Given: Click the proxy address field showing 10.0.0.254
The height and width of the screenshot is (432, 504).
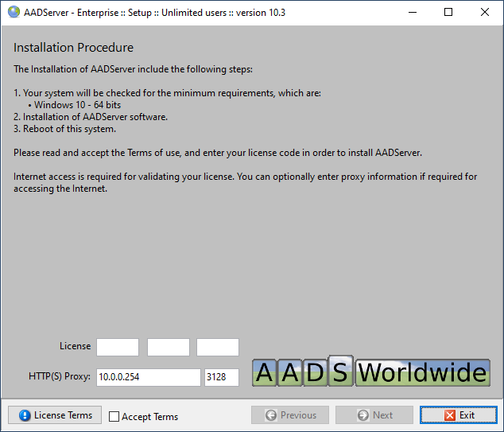Looking at the screenshot, I should pyautogui.click(x=149, y=377).
